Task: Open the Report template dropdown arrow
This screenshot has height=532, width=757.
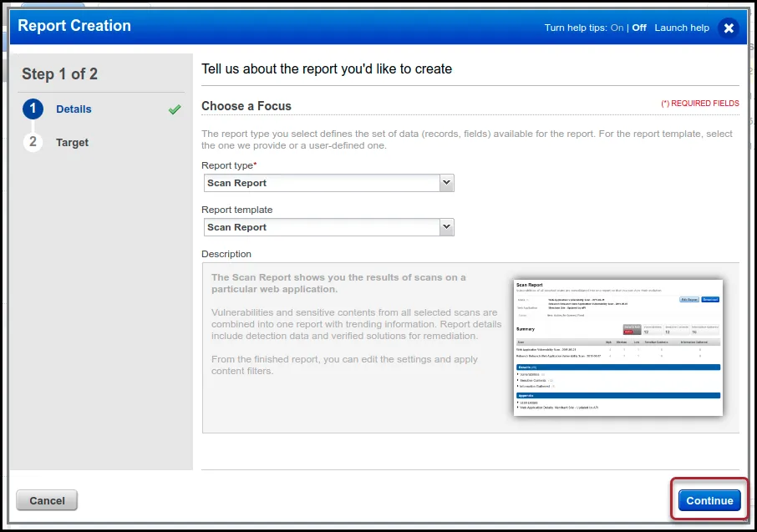Action: point(446,227)
